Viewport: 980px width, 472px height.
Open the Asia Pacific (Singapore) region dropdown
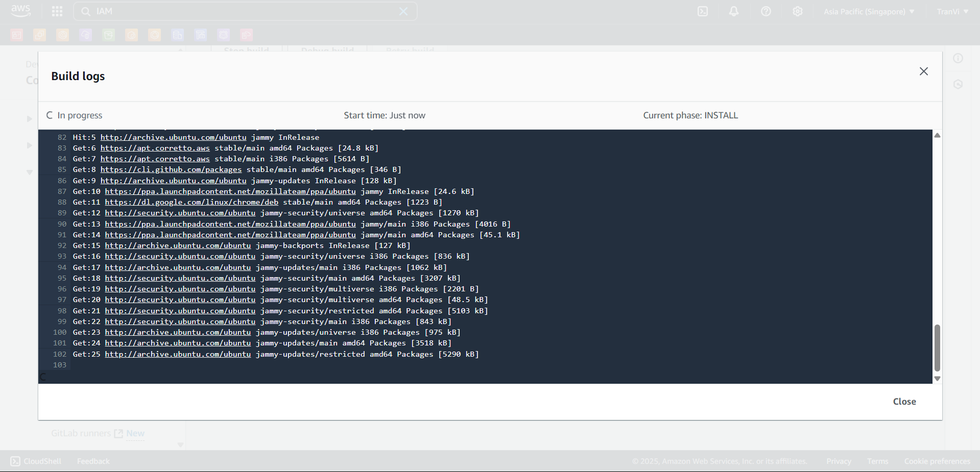click(x=868, y=11)
